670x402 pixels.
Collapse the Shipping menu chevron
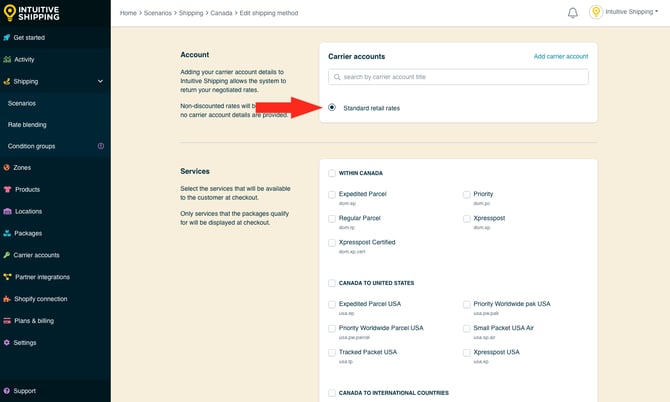coord(100,82)
